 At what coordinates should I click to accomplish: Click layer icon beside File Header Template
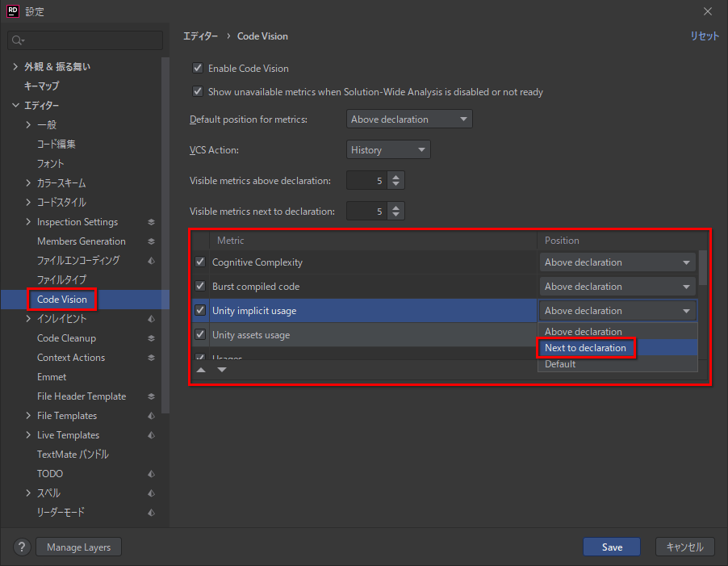click(151, 396)
